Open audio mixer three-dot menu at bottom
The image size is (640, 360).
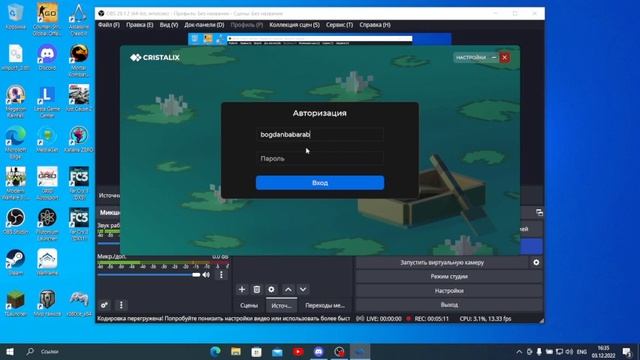[x=121, y=305]
